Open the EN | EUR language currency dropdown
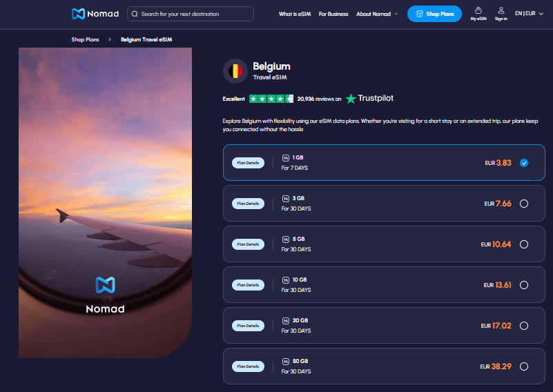The image size is (553, 392). point(527,14)
